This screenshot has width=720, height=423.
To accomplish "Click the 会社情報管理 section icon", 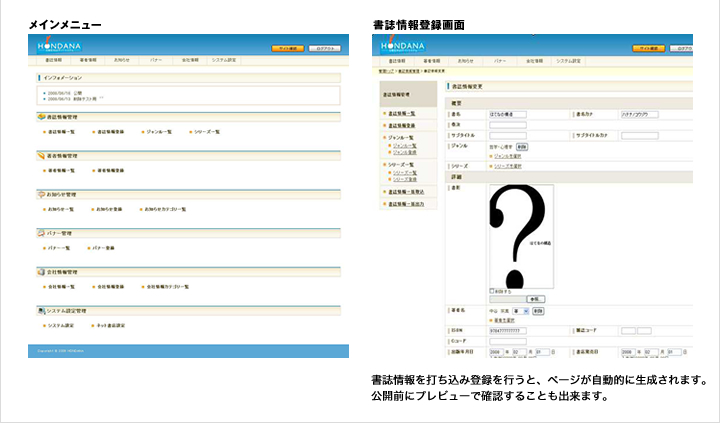I will (x=41, y=272).
